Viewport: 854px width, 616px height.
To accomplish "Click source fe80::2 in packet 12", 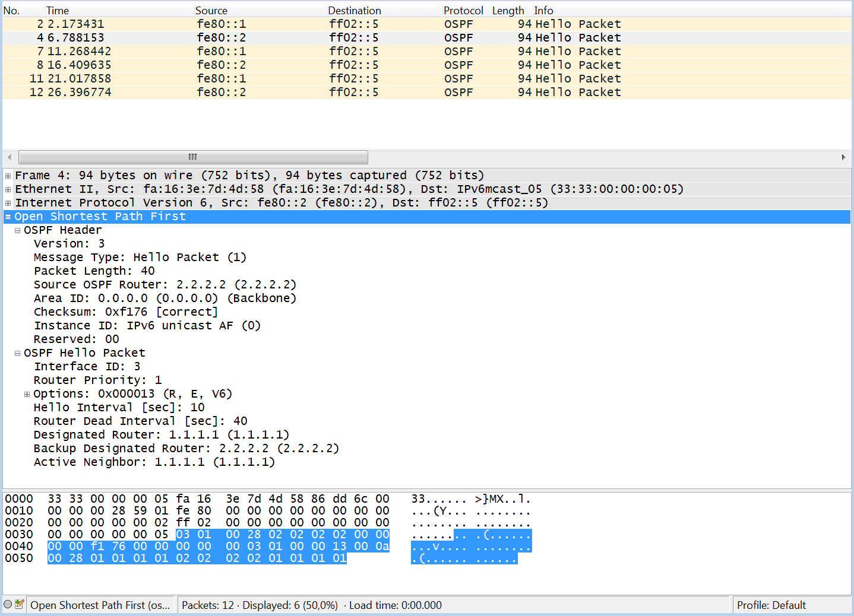I will 222,92.
